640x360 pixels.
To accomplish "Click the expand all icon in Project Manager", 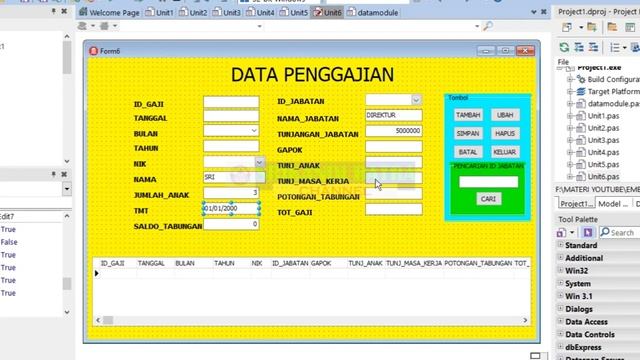I will tap(579, 47).
